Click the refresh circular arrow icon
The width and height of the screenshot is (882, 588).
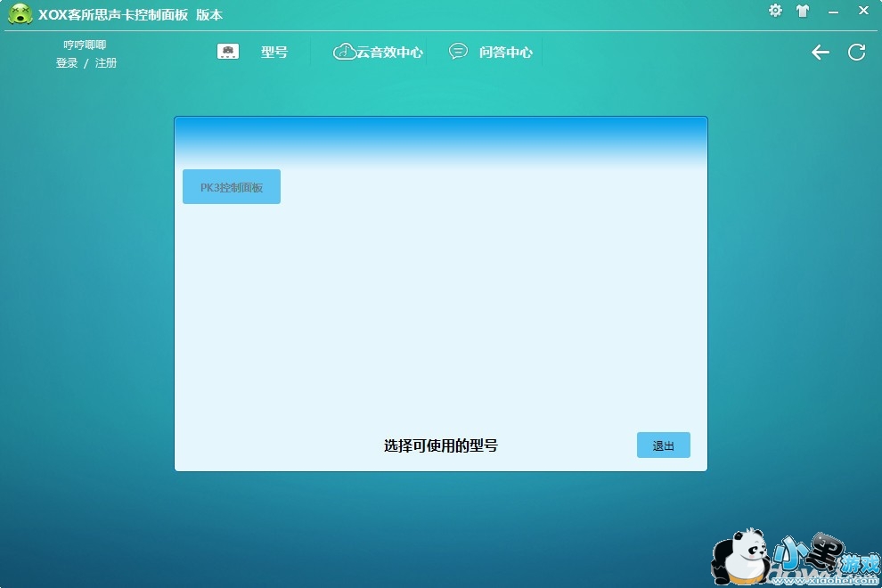pyautogui.click(x=857, y=53)
